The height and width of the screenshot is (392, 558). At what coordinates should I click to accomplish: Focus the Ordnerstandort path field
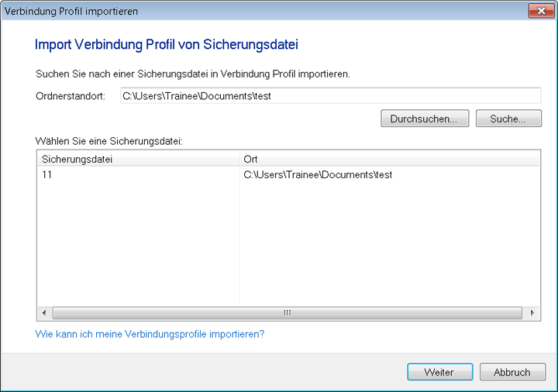pyautogui.click(x=329, y=96)
